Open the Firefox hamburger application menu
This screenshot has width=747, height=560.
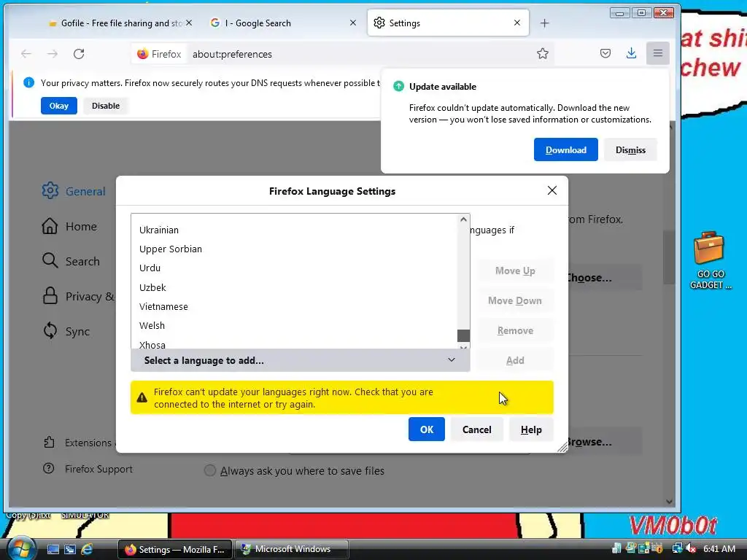tap(658, 53)
